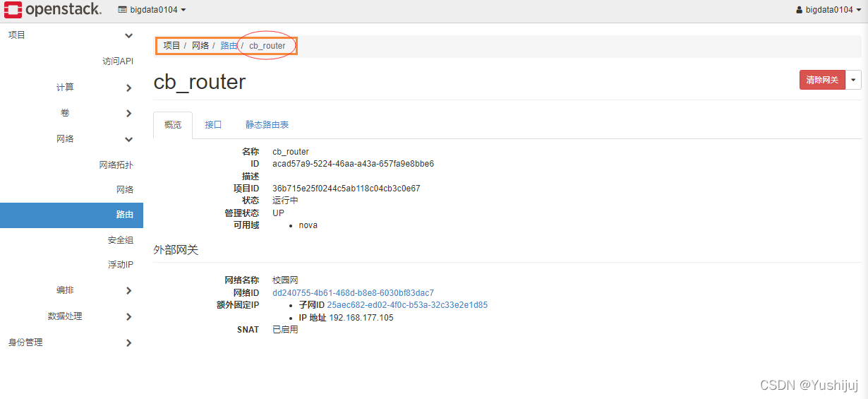
Task: Expand the 计算 sidebar group
Action: pyautogui.click(x=95, y=88)
